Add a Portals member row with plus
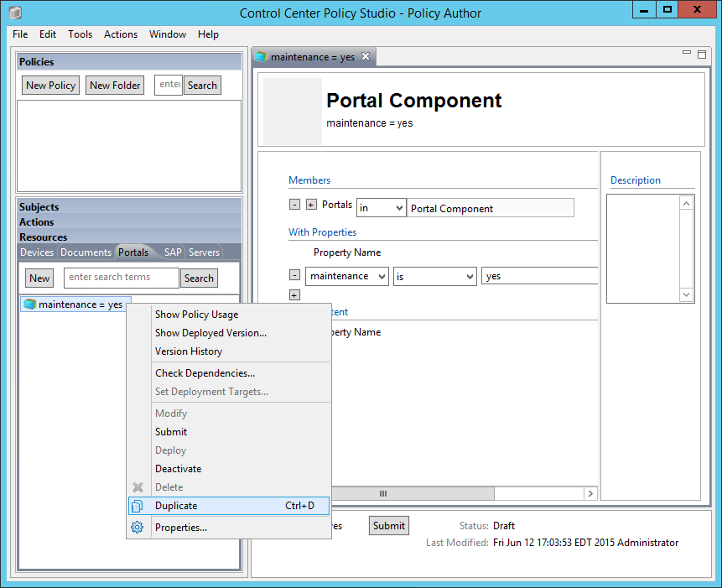The height and width of the screenshot is (588, 722). pyautogui.click(x=311, y=205)
